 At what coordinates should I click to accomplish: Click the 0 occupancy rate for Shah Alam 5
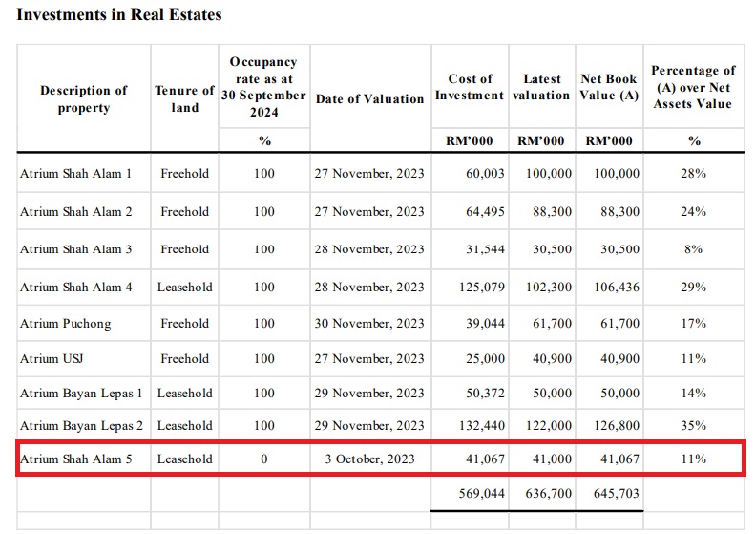(x=264, y=459)
